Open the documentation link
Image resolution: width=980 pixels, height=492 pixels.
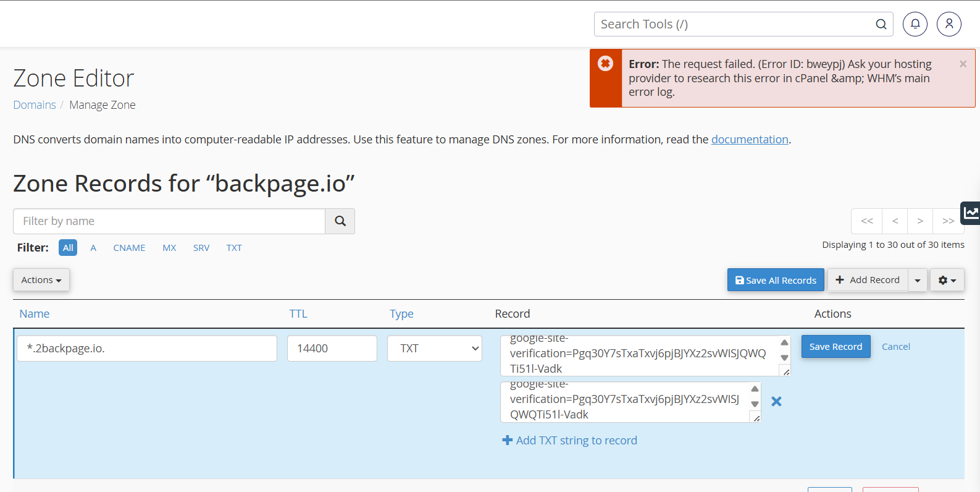coord(750,140)
